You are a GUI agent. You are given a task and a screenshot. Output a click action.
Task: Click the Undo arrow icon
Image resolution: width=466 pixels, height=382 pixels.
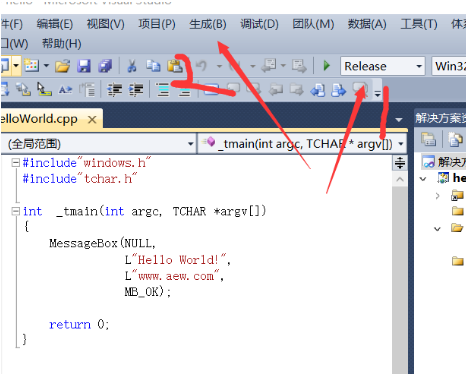201,66
